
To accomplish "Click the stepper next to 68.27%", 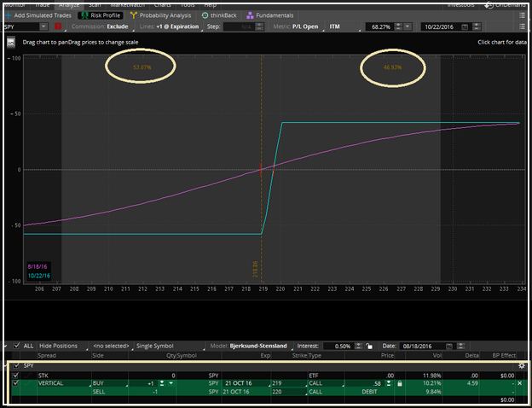I will tap(398, 26).
